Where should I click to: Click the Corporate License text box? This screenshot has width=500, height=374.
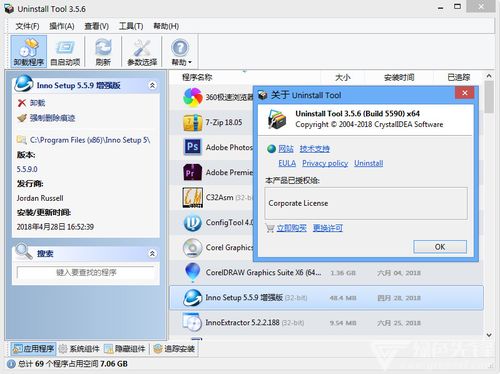coord(366,203)
